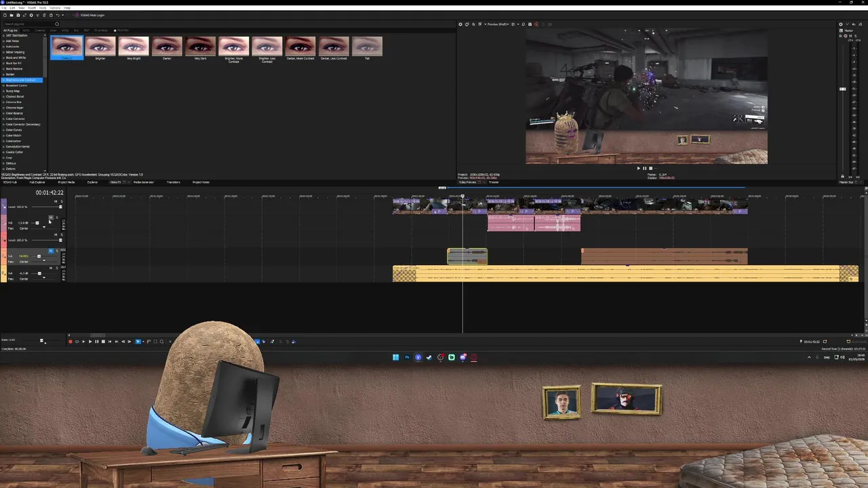This screenshot has height=488, width=868.
Task: Click the Windows Start button
Action: tap(395, 357)
